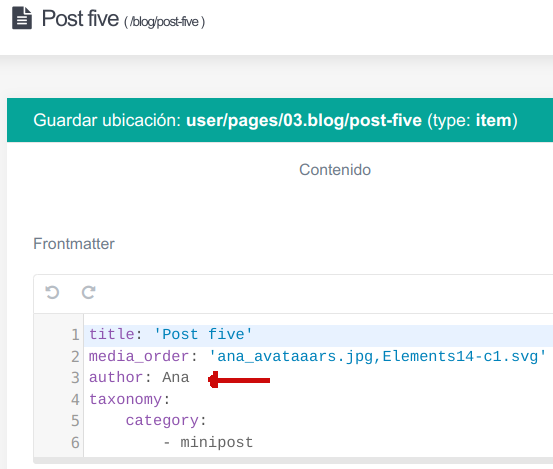This screenshot has width=553, height=469.
Task: Click the page document icon beside Post five
Action: click(x=22, y=18)
